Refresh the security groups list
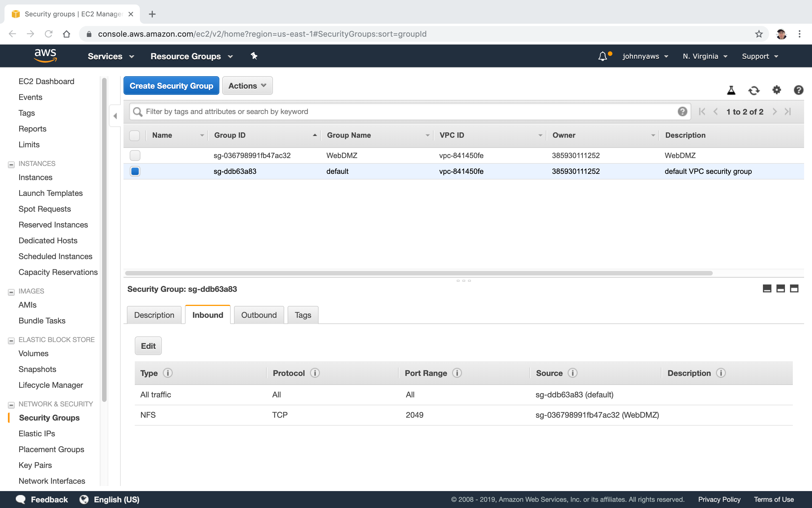812x508 pixels. (754, 90)
